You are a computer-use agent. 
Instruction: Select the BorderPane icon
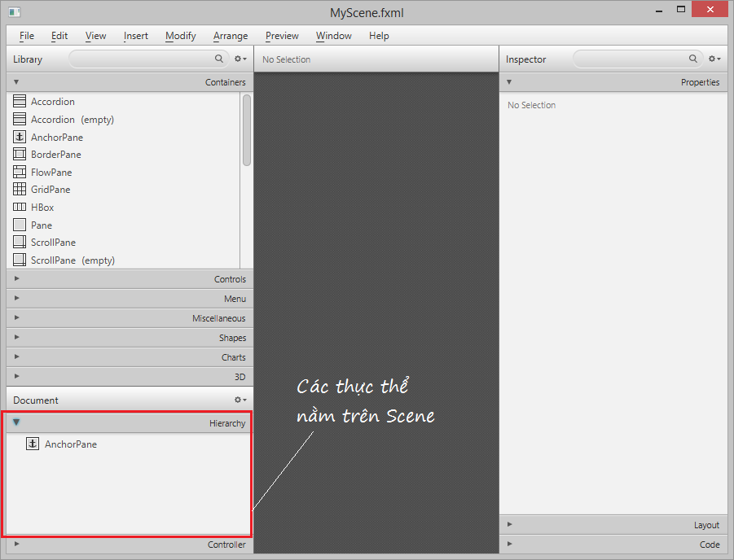(20, 154)
